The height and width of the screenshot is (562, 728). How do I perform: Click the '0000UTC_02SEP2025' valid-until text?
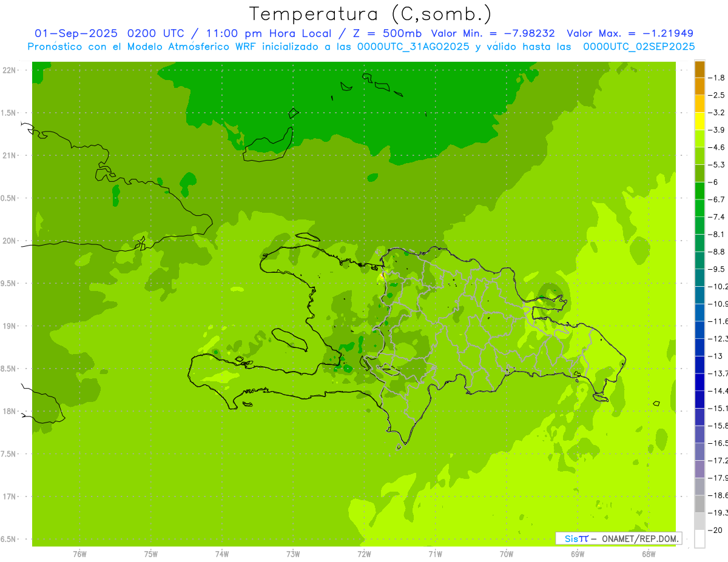coord(639,47)
